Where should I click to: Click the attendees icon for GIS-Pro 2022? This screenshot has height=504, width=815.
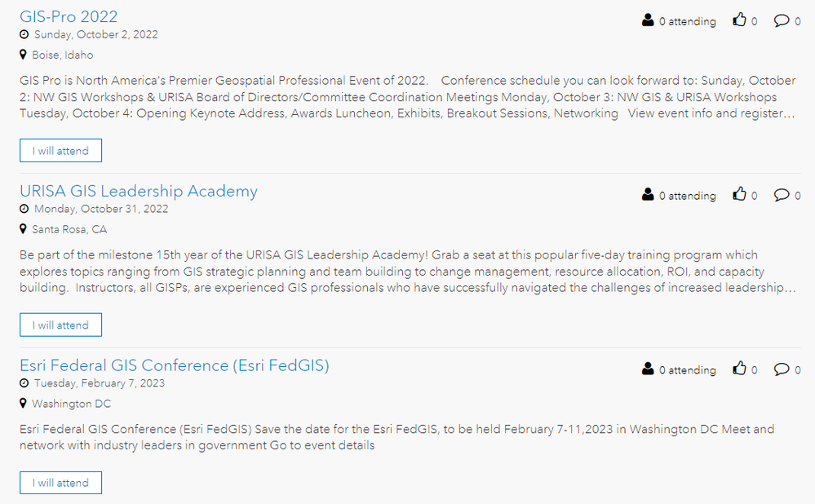click(x=648, y=20)
